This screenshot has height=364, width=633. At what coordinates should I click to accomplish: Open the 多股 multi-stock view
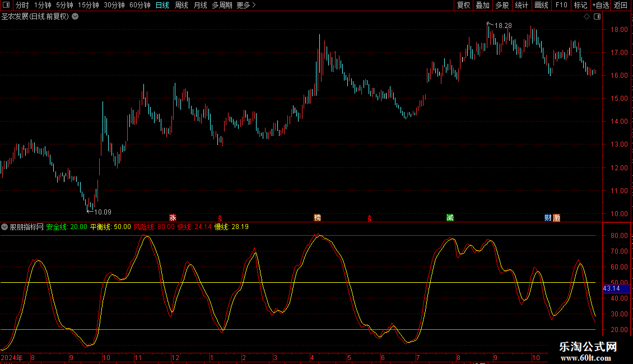pyautogui.click(x=502, y=5)
